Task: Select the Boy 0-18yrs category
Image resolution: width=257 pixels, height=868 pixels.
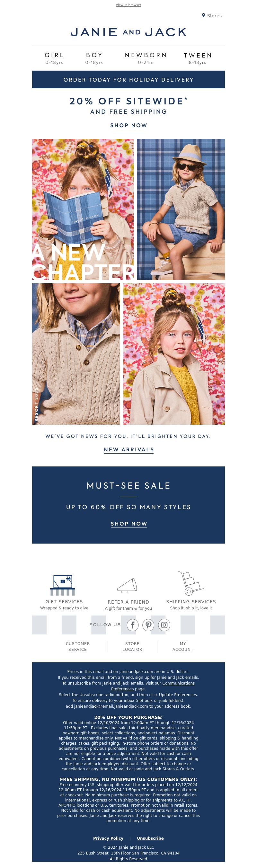Action: pyautogui.click(x=94, y=58)
